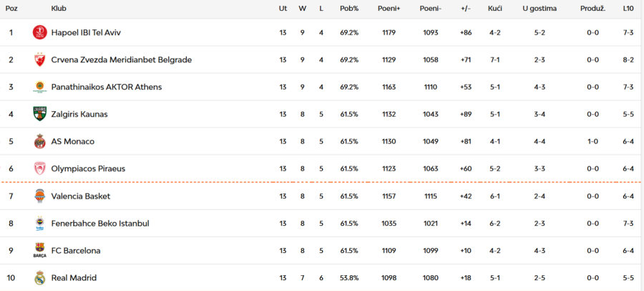The width and height of the screenshot is (644, 291).
Task: Sort table by +/- column header
Action: point(466,9)
